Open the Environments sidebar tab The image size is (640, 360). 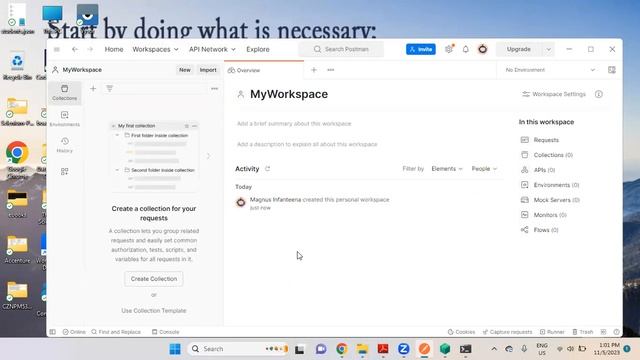(x=64, y=119)
